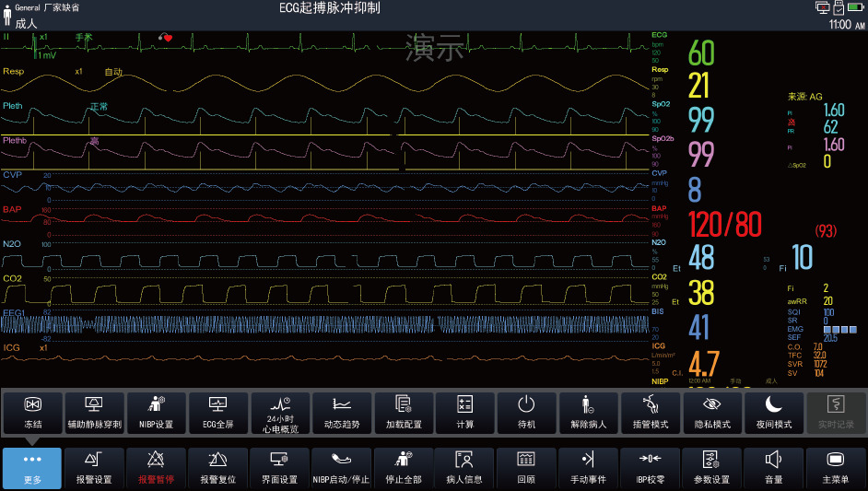
Task: Mark a 手动事件 manual event
Action: pos(589,468)
